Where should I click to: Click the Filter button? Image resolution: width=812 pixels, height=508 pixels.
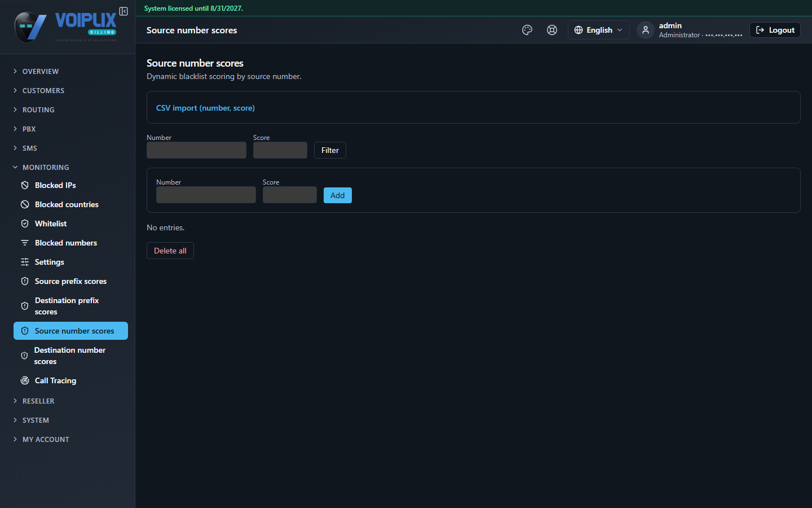pyautogui.click(x=330, y=150)
